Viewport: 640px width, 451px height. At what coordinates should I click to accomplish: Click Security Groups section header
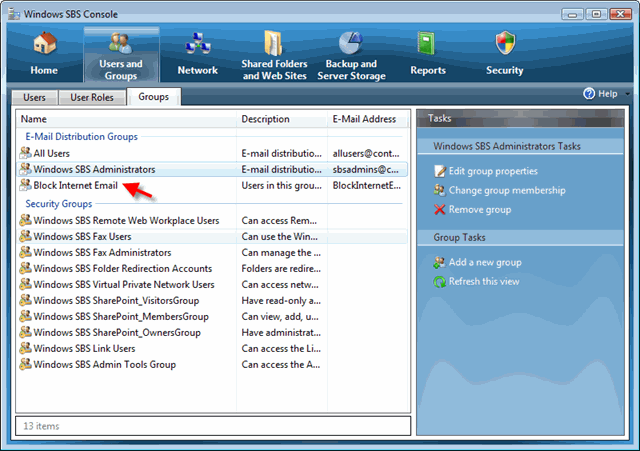[x=59, y=203]
